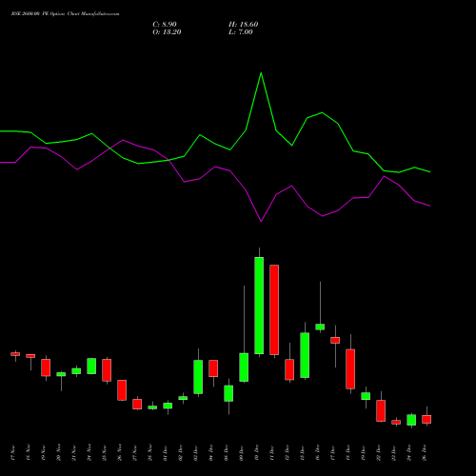The width and height of the screenshot is (476, 476).
Task: Click the low value L: 7.00
Action: coord(241,32)
